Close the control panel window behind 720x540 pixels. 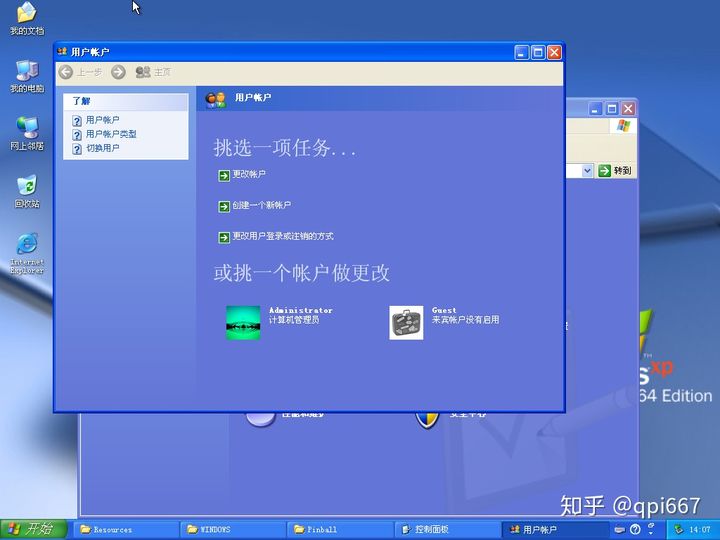pyautogui.click(x=628, y=109)
